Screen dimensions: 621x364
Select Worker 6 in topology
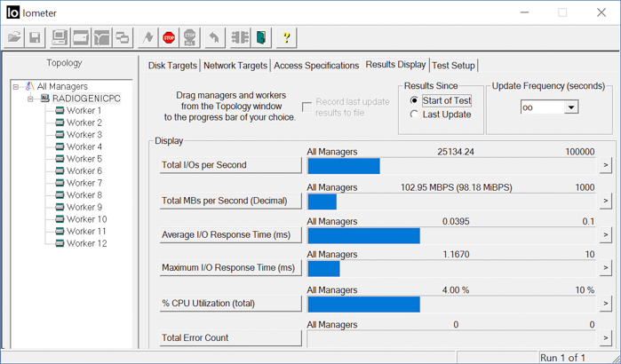coord(84,171)
